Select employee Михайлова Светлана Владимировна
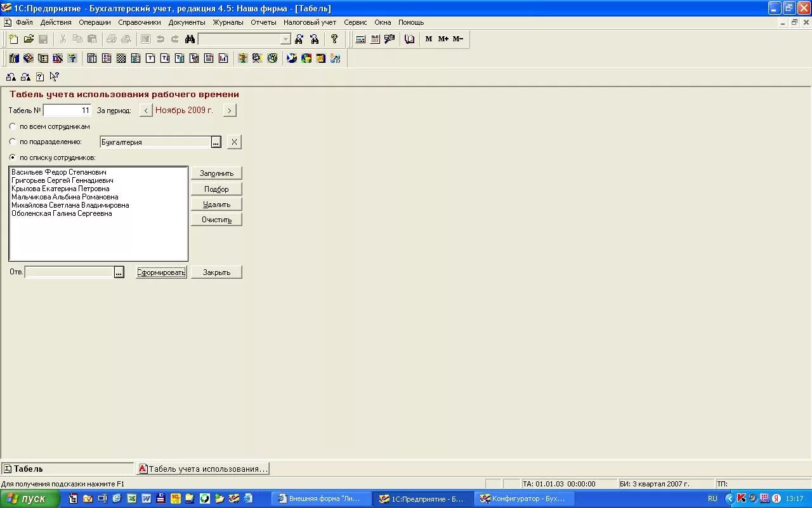Viewport: 812px width, 508px height. pos(70,205)
